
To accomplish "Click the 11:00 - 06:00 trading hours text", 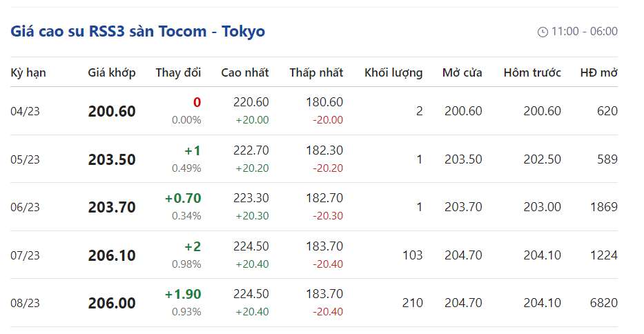I will 584,32.
